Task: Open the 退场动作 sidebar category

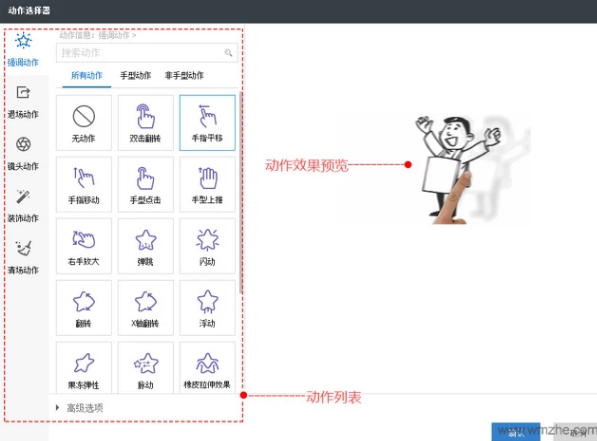Action: [x=23, y=102]
